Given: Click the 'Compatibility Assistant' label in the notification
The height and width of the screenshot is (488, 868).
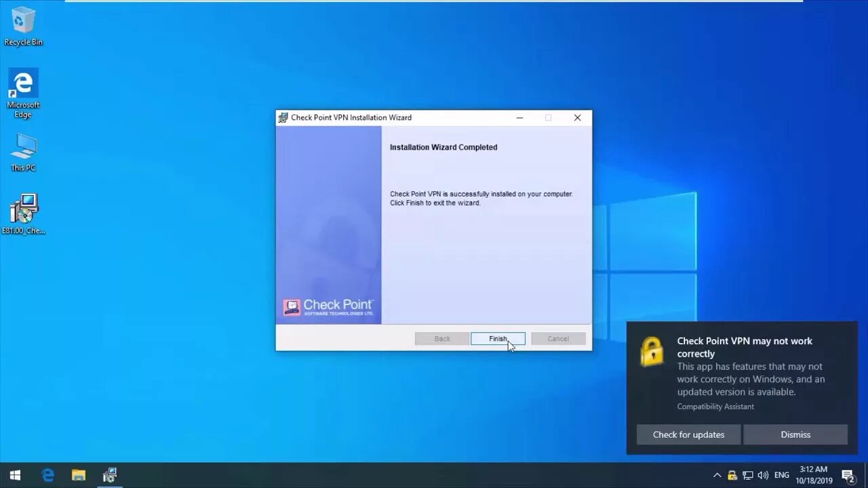Looking at the screenshot, I should click(715, 407).
